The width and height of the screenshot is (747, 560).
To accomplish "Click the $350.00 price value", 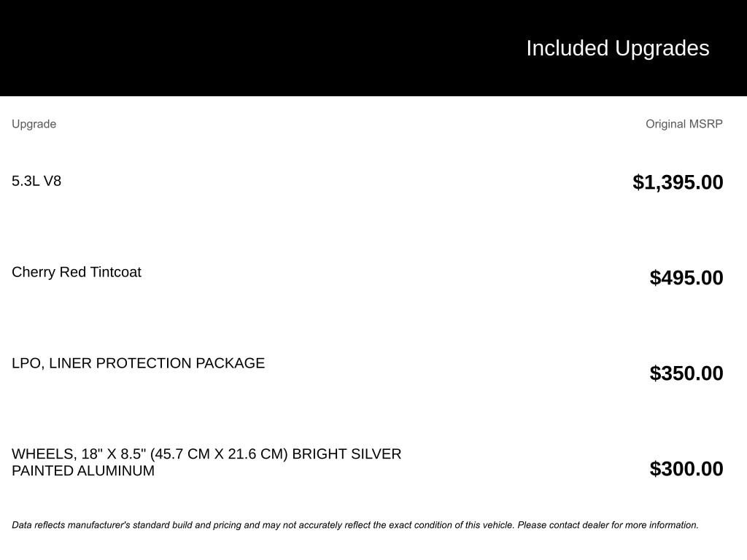I will (x=686, y=373).
